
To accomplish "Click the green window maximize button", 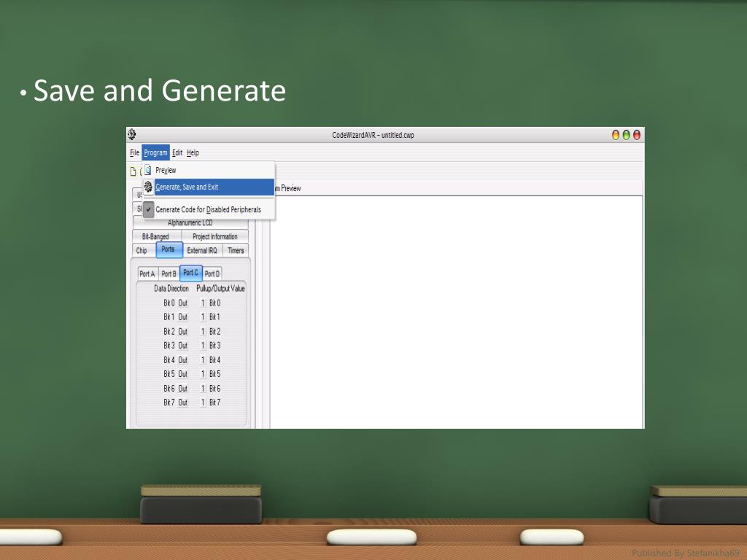I will point(626,135).
